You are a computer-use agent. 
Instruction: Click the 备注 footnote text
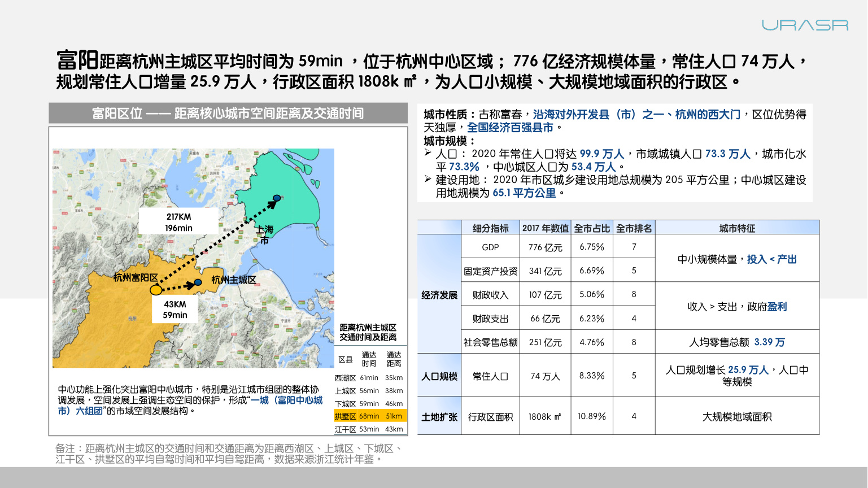coord(229,454)
